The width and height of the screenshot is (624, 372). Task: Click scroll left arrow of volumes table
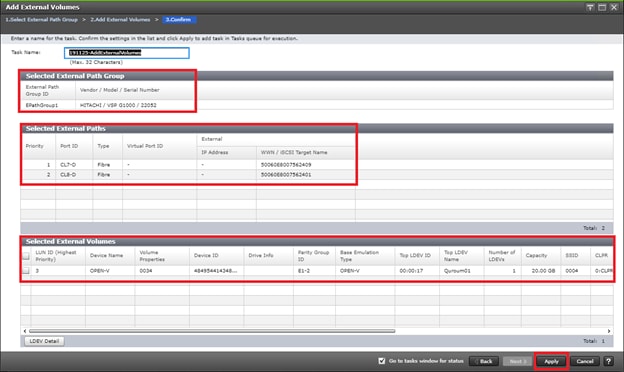tap(25, 331)
